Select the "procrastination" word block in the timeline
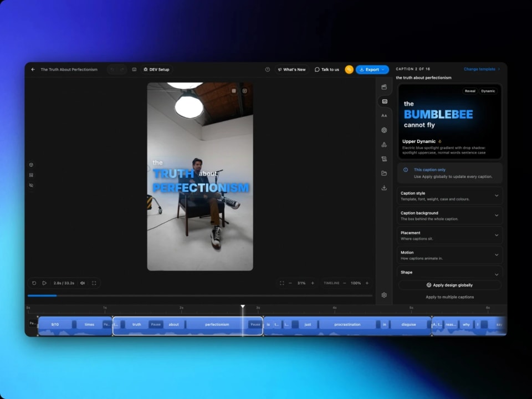The width and height of the screenshot is (532, 399). click(x=347, y=325)
